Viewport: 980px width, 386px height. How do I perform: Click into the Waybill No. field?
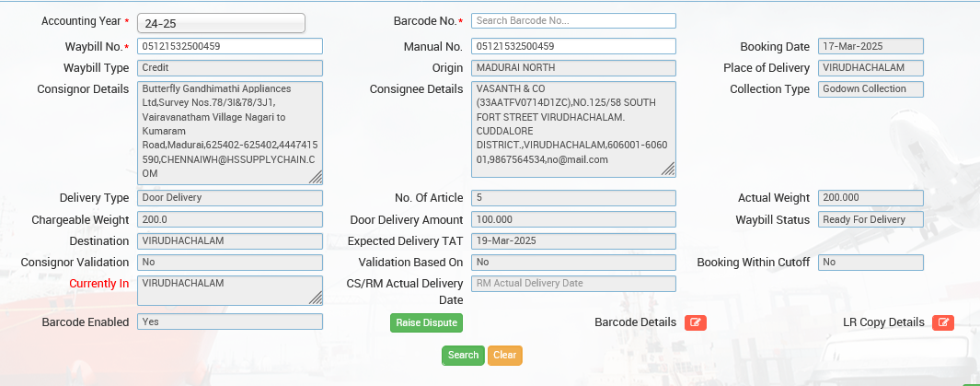coord(230,46)
